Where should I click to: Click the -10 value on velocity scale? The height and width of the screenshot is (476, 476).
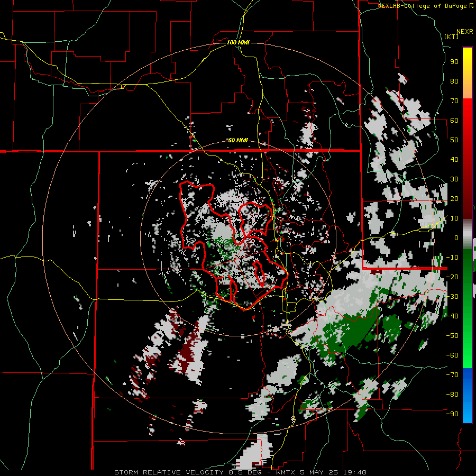pos(452,258)
